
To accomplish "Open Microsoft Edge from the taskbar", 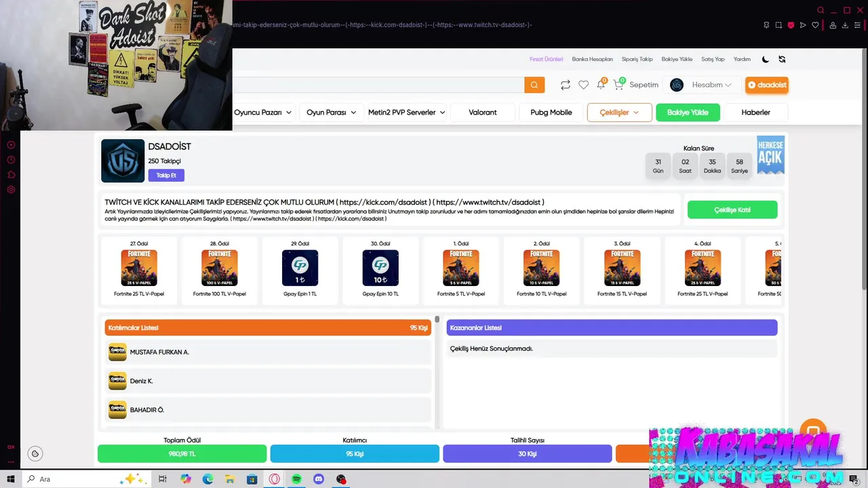I will click(208, 479).
